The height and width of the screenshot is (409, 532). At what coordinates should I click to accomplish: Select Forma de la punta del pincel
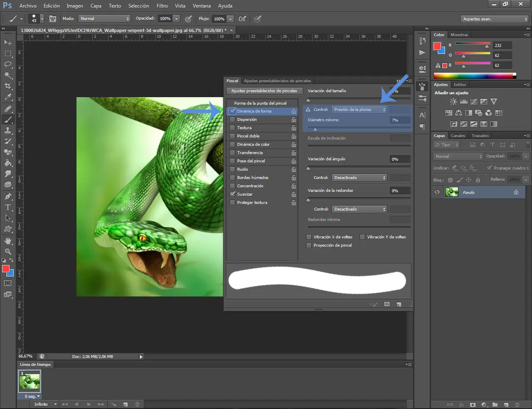[x=260, y=103]
